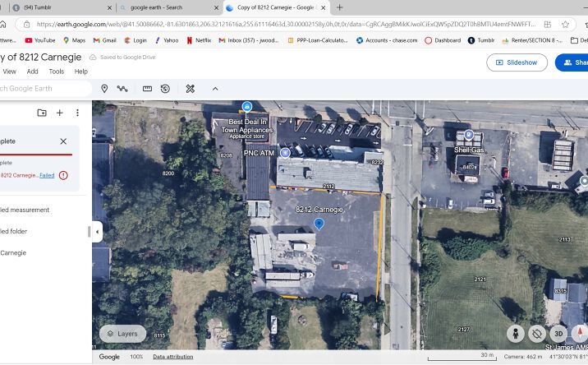Click the Failed link in import notice

(47, 175)
